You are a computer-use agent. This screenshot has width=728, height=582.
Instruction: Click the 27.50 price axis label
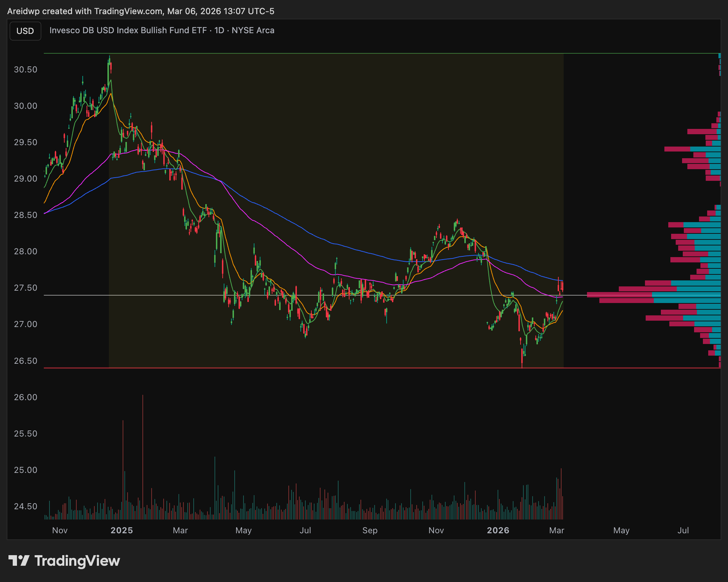25,288
